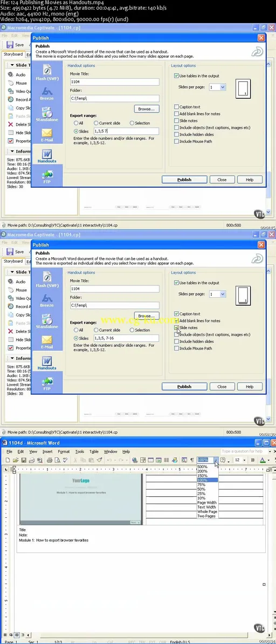Toggle Use tables in output, upper dialog
The width and height of the screenshot is (276, 644).
[x=176, y=76]
